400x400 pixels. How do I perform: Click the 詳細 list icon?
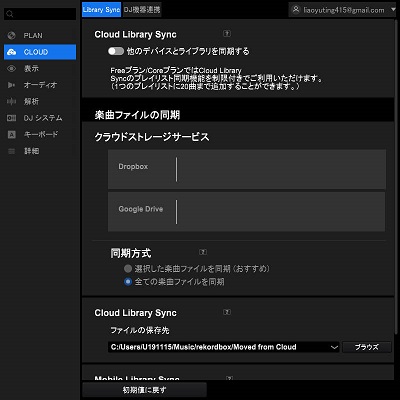pyautogui.click(x=11, y=151)
